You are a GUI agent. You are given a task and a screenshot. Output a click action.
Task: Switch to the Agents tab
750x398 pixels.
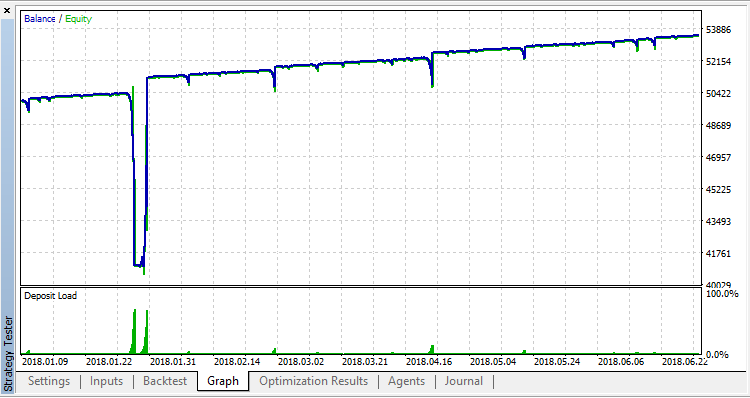tap(407, 381)
